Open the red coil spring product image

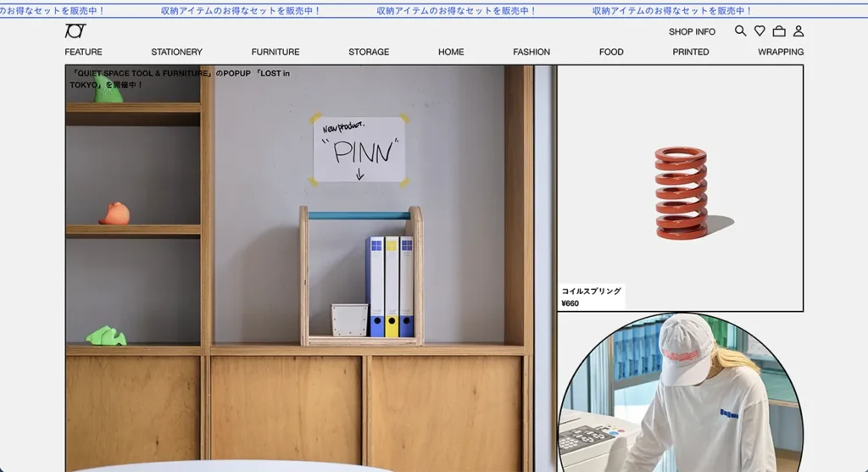tap(681, 188)
